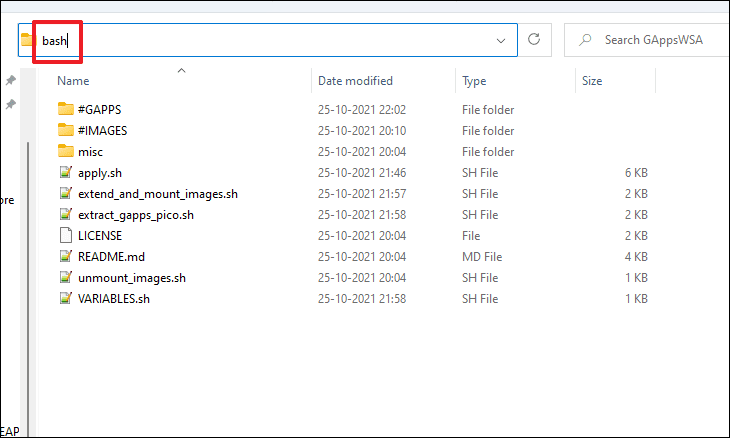Click the top pin icon in sidebar
Screen dimensions: 730x438
(11, 81)
